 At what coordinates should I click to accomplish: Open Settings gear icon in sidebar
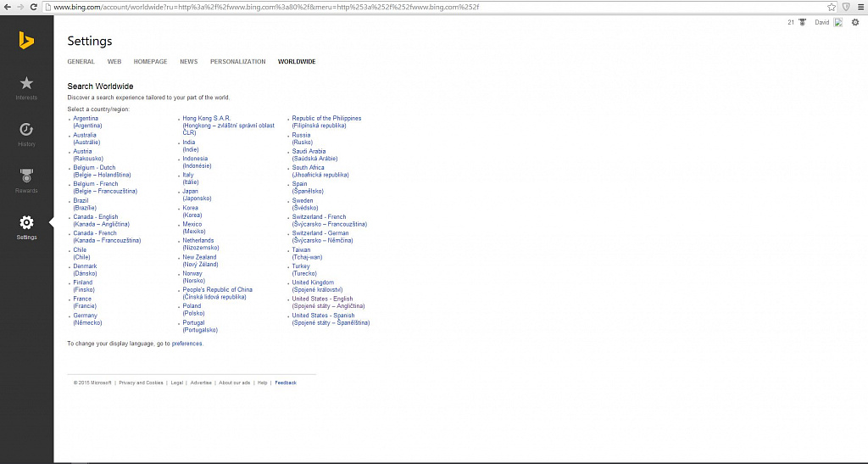26,222
